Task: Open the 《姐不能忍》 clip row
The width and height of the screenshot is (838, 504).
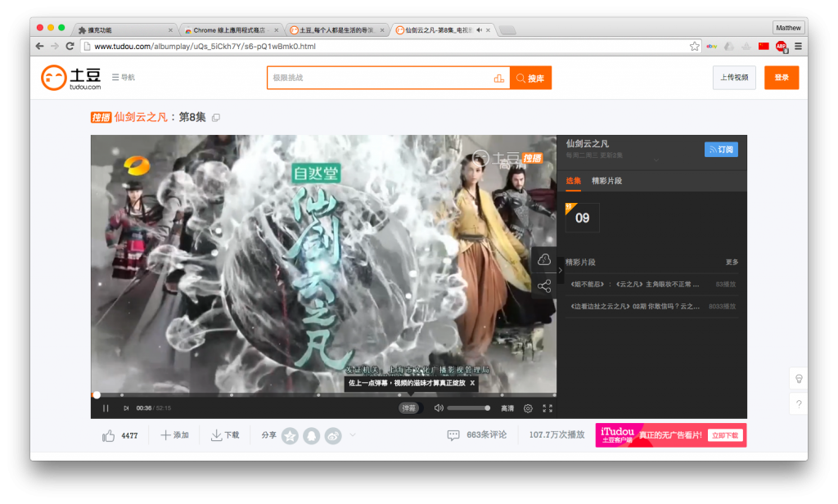Action: (652, 285)
